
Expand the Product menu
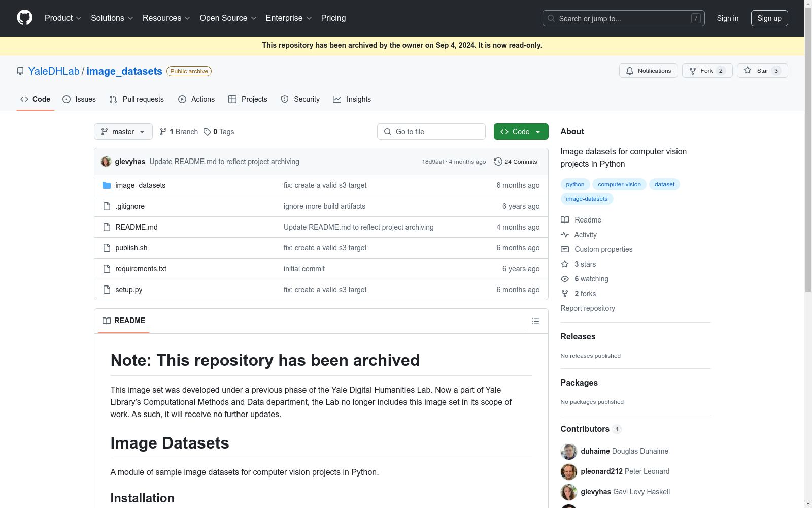coord(63,18)
